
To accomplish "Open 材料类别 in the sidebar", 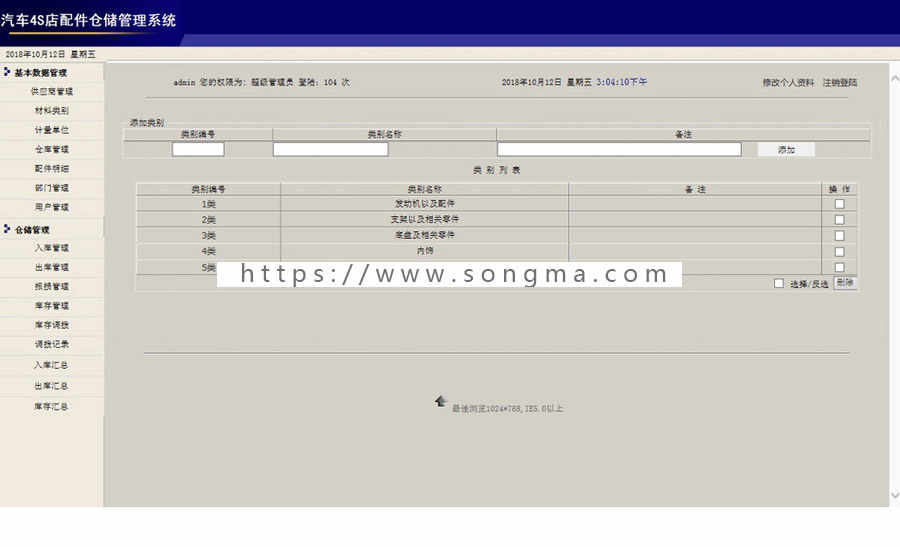I will pyautogui.click(x=52, y=110).
